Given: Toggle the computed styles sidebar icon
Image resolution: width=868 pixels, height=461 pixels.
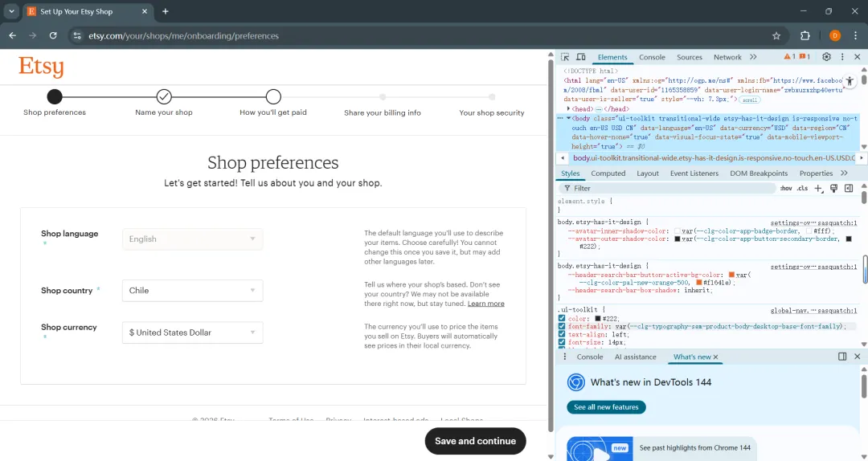Looking at the screenshot, I should (x=849, y=188).
